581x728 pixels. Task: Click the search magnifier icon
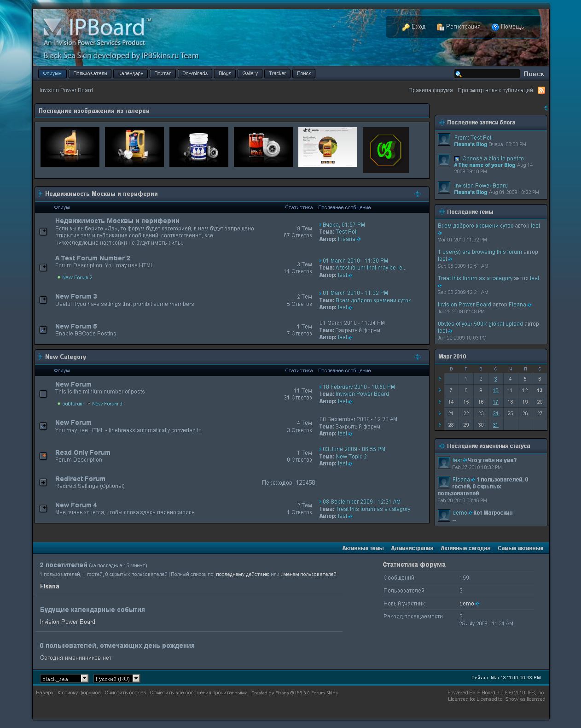[x=458, y=74]
